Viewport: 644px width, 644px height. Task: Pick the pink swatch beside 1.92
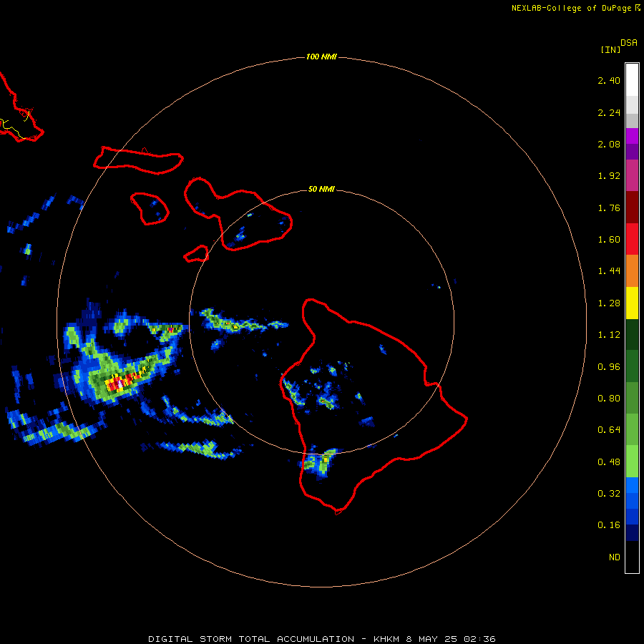coord(632,175)
